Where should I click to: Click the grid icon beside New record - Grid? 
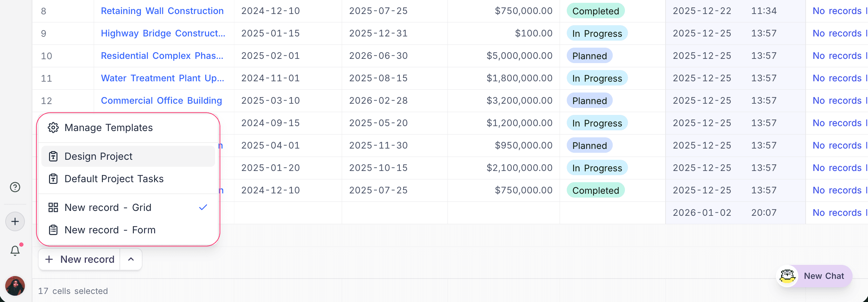[x=53, y=207]
